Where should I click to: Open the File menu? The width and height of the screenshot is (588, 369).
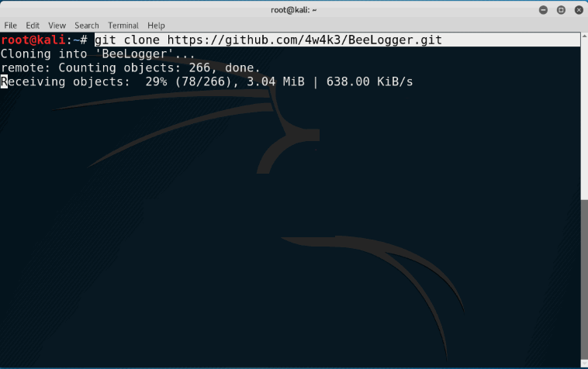pos(11,26)
